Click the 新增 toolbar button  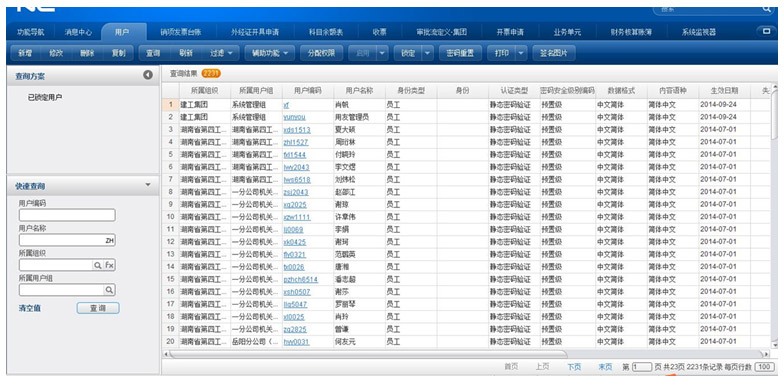pyautogui.click(x=25, y=53)
